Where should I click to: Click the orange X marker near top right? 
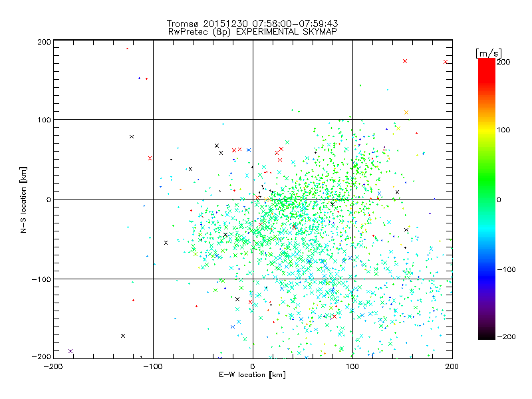[406, 112]
